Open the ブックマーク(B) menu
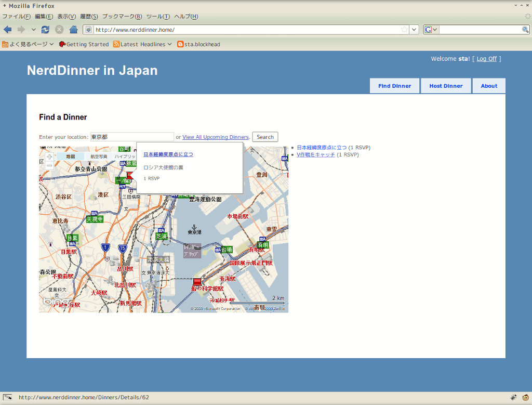Viewport: 532px width, 405px height. 122,16
